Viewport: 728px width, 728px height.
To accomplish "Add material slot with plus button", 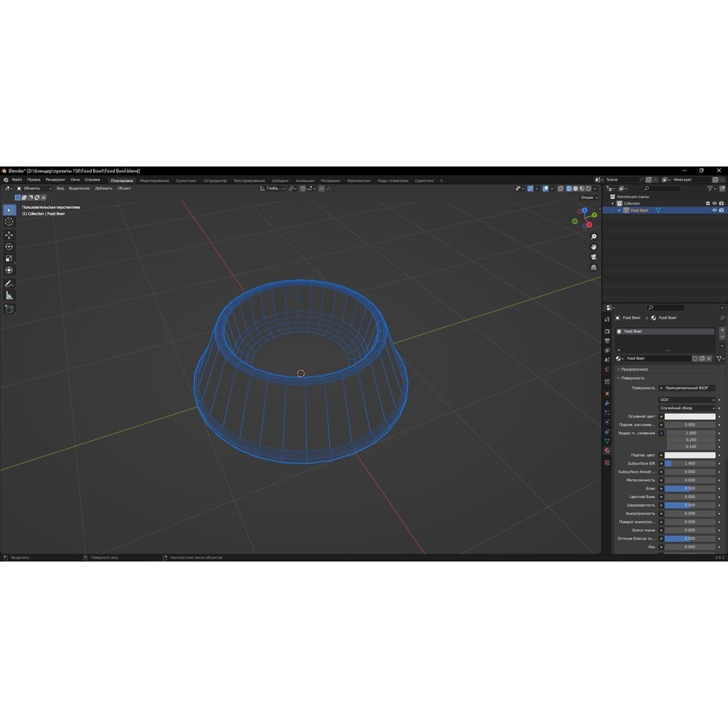I will [722, 330].
